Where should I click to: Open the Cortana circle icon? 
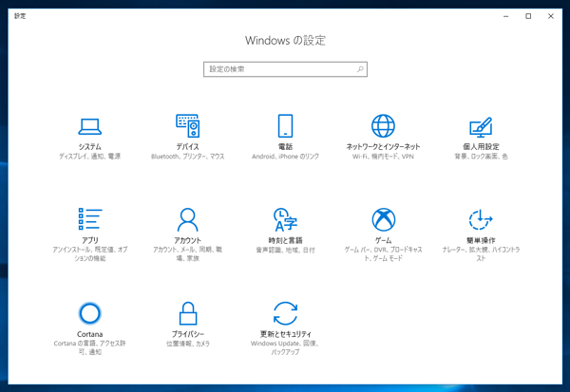click(90, 313)
